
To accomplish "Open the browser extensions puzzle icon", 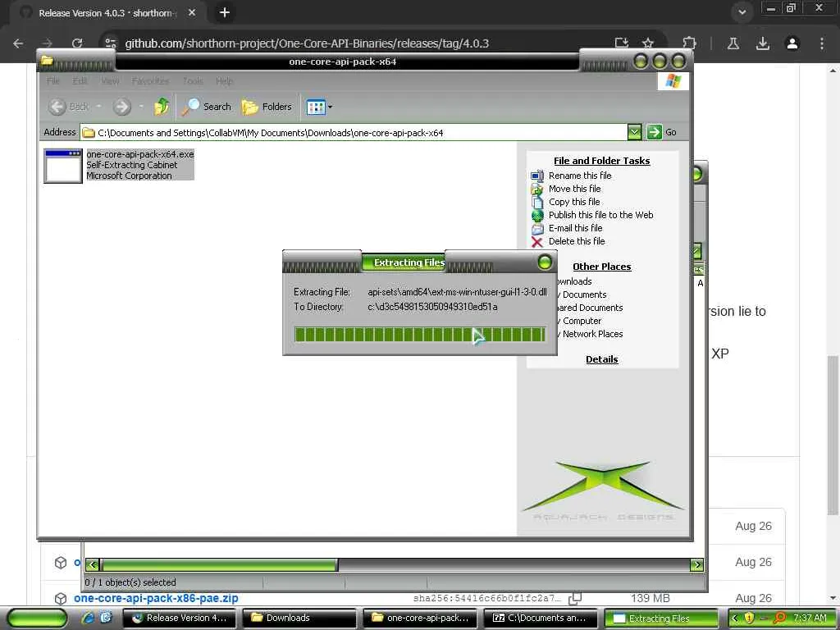I will point(690,43).
